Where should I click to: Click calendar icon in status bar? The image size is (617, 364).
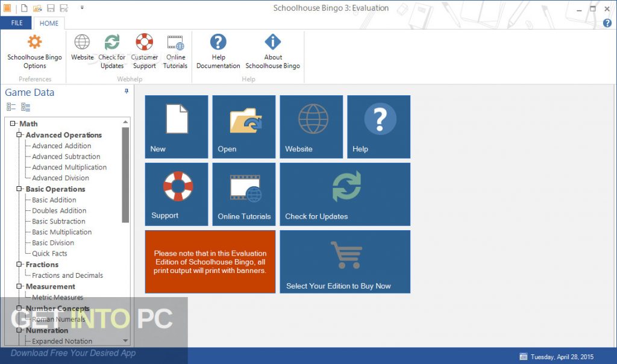[x=524, y=357]
